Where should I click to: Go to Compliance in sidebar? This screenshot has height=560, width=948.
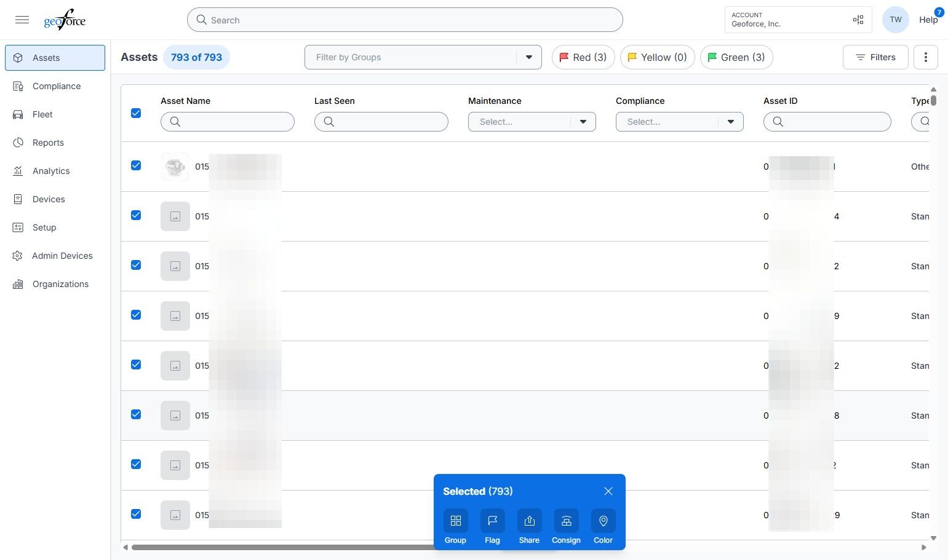[x=55, y=86]
